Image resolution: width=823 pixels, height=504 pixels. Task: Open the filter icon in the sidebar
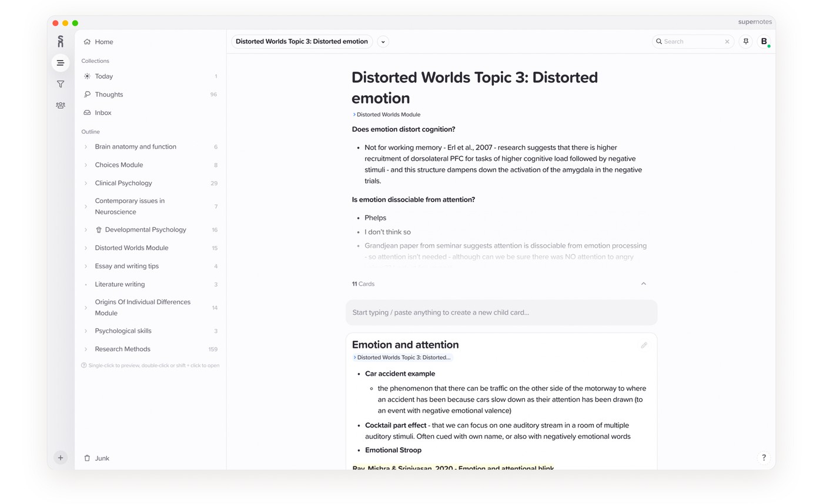point(61,84)
